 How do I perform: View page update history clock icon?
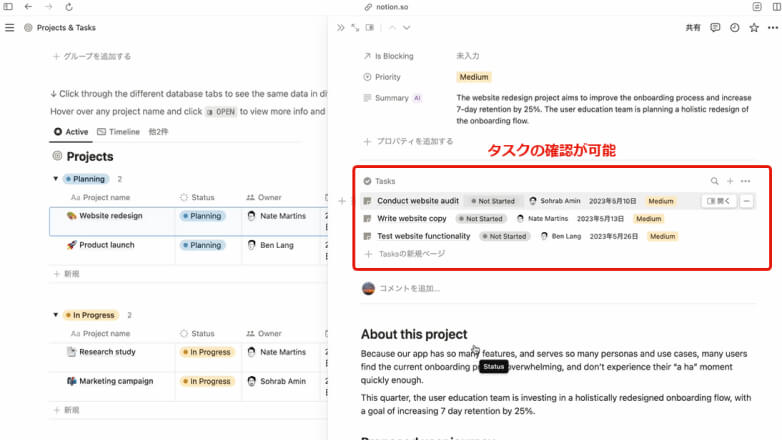click(735, 28)
